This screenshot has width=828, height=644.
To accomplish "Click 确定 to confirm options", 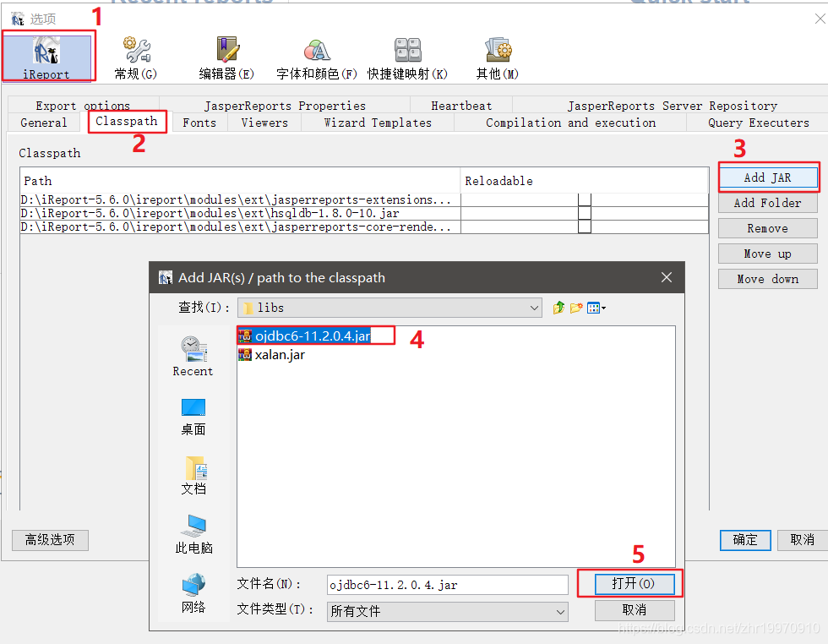I will 745,540.
